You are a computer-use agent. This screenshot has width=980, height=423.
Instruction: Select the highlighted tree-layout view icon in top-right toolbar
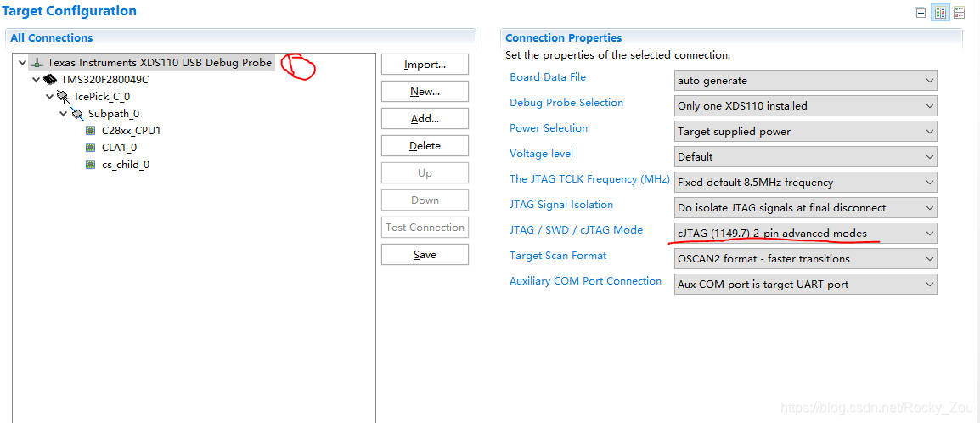point(939,13)
